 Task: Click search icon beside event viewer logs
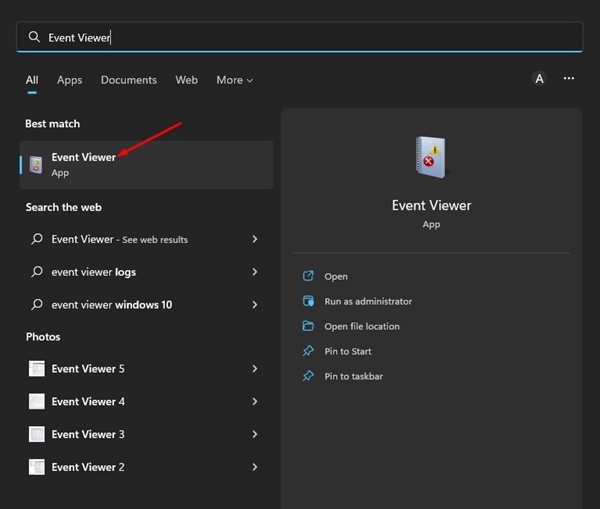pos(37,272)
